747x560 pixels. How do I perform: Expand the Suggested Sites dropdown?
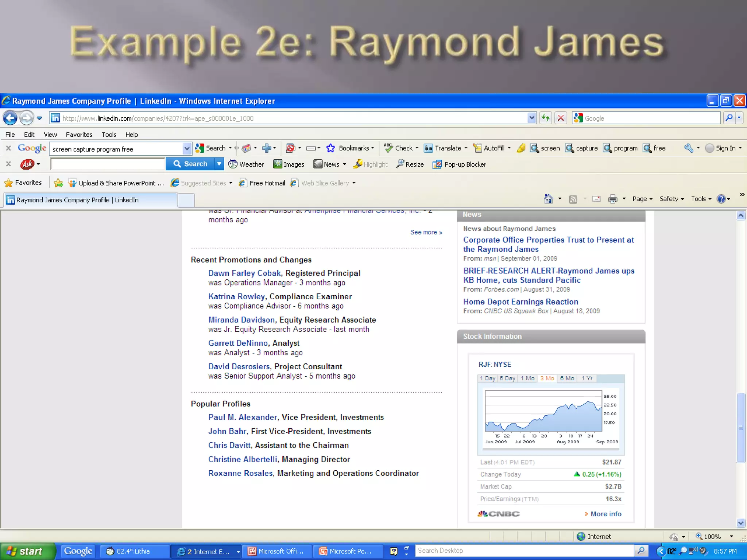pos(231,183)
